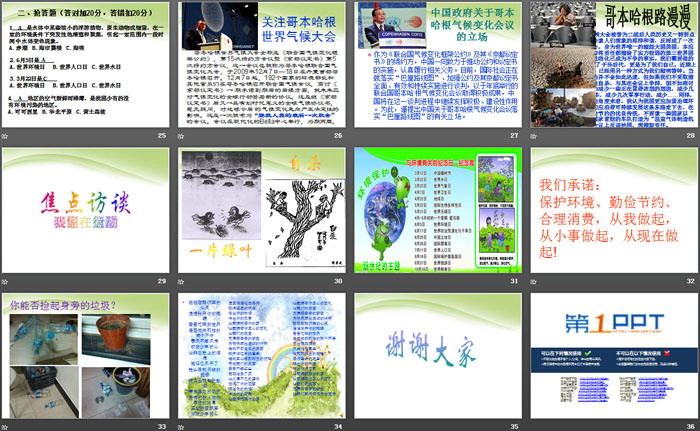Screen dimensions: 700x431
Task: Click the star icon under slide 34
Action: click(181, 427)
